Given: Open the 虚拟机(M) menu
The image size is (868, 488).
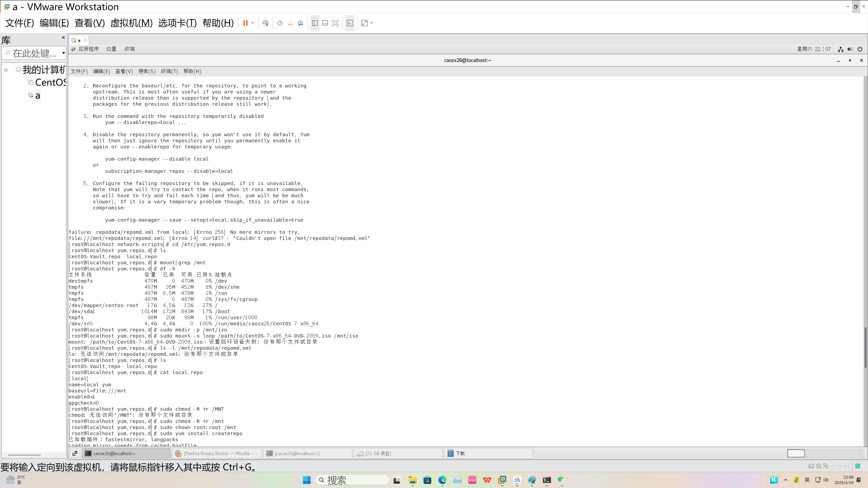Looking at the screenshot, I should click(x=131, y=23).
